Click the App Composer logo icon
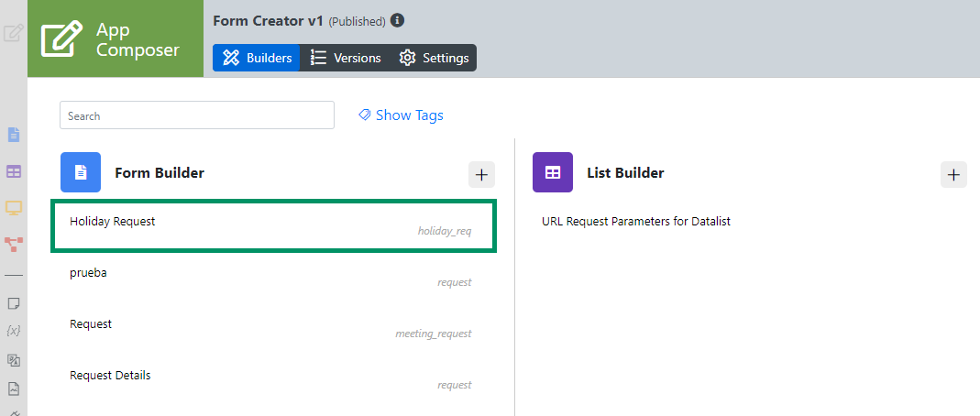The height and width of the screenshot is (416, 980). point(61,38)
